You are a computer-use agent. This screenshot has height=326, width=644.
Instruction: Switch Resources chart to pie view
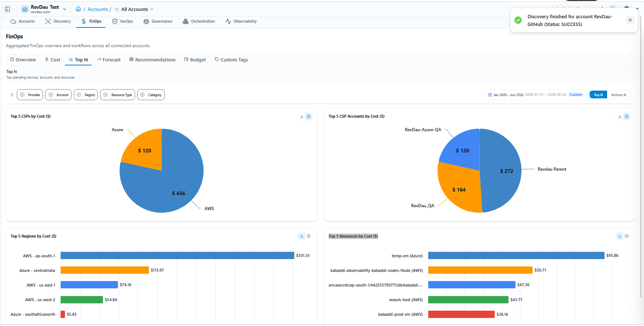coord(626,236)
